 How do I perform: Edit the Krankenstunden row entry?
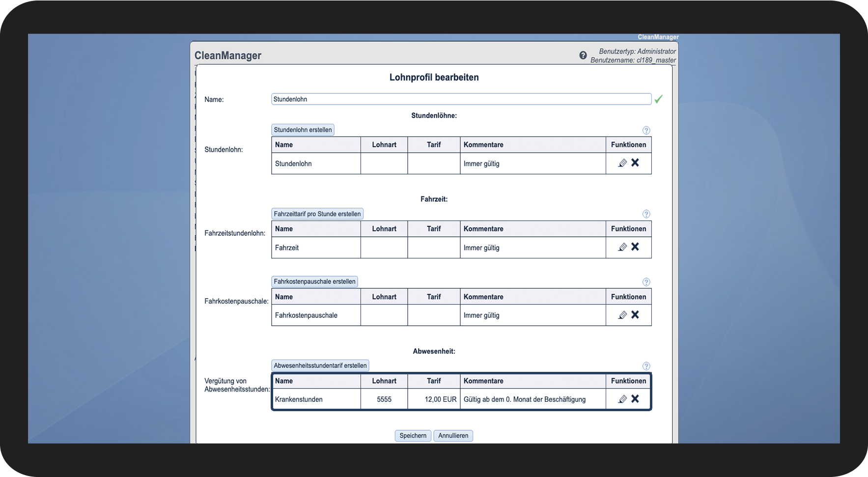pos(622,399)
